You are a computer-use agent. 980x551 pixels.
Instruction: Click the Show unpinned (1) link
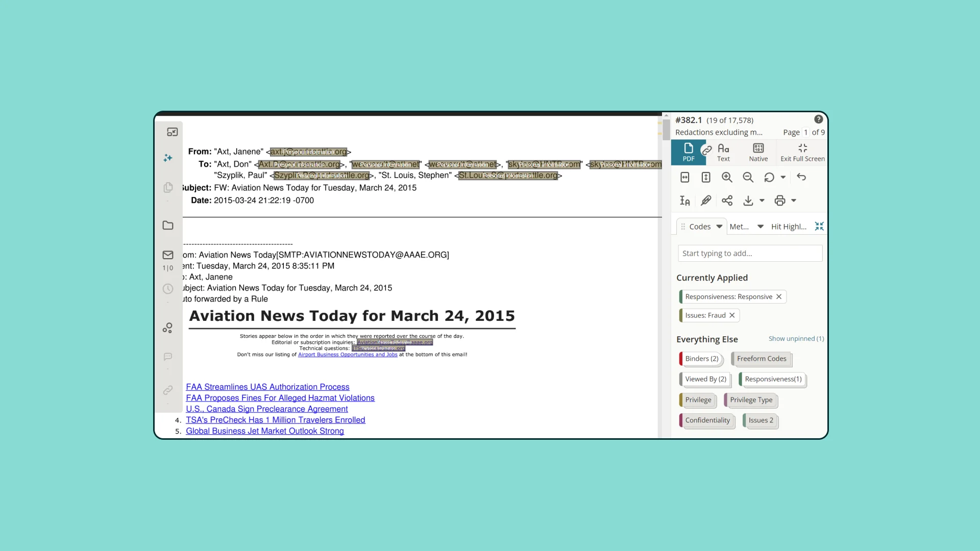tap(796, 339)
